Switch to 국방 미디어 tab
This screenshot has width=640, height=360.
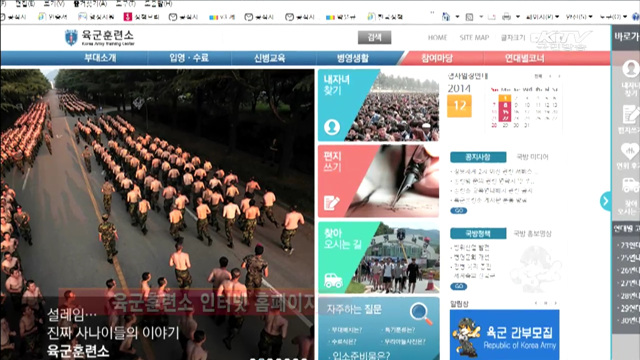pos(532,157)
